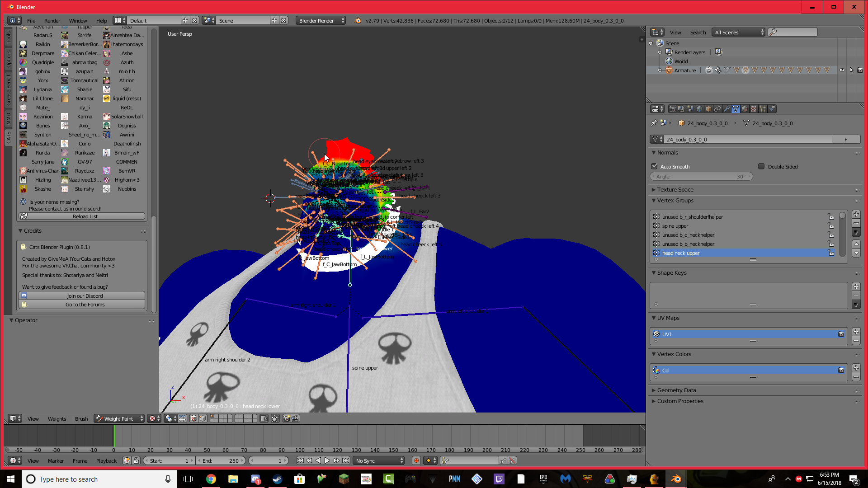The height and width of the screenshot is (488, 868).
Task: Open the Modifiers wrench properties tab
Action: point(726,109)
